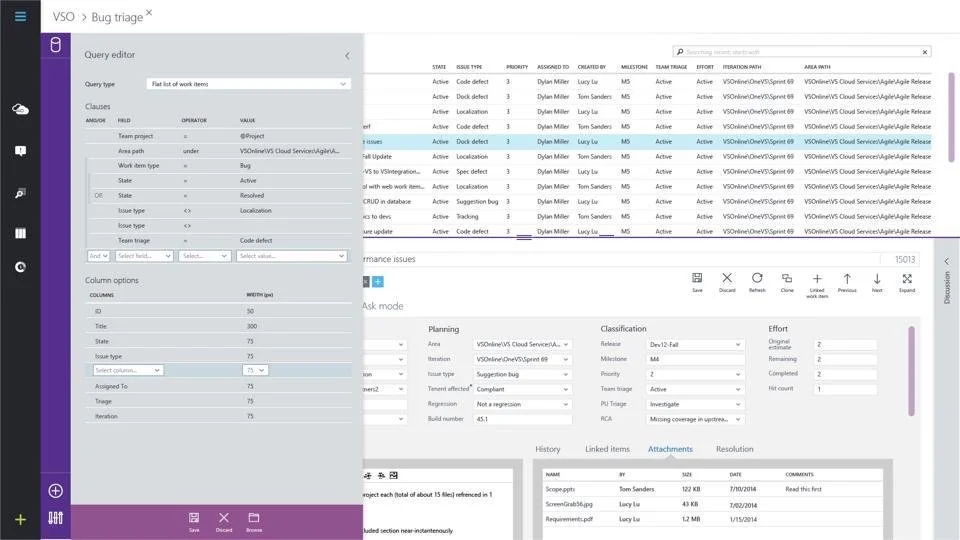Open the And/Or clause dropdown

(98, 256)
